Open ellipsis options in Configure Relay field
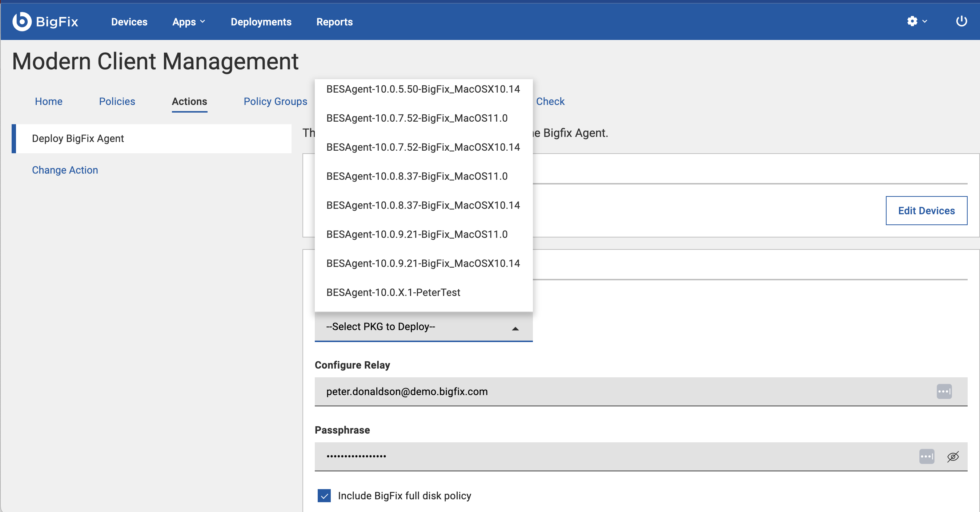The image size is (980, 512). click(944, 391)
